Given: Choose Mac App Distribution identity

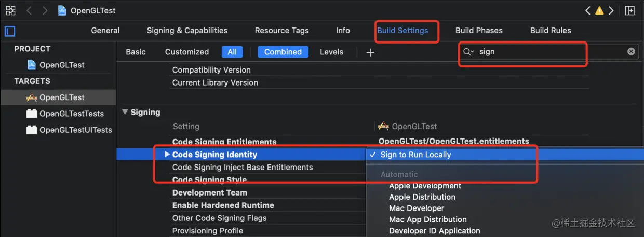Looking at the screenshot, I should click(428, 219).
